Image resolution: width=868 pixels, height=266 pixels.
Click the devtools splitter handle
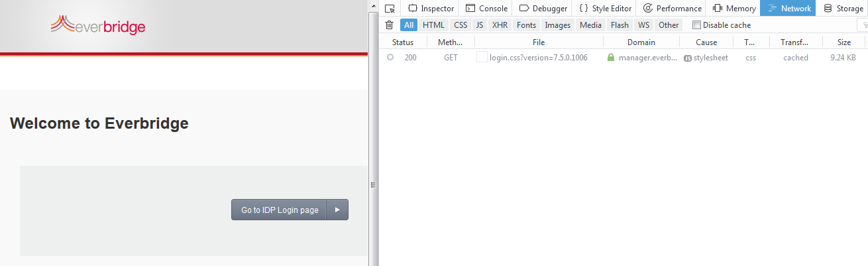[373, 185]
